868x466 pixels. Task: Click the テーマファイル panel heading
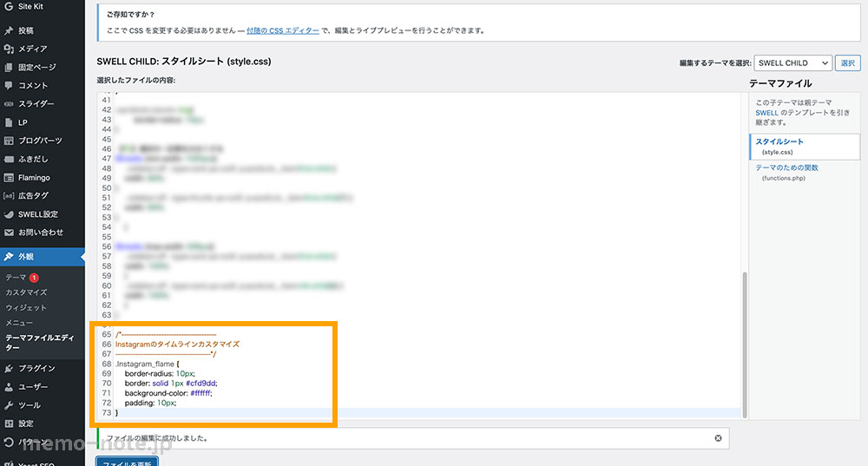coord(780,83)
